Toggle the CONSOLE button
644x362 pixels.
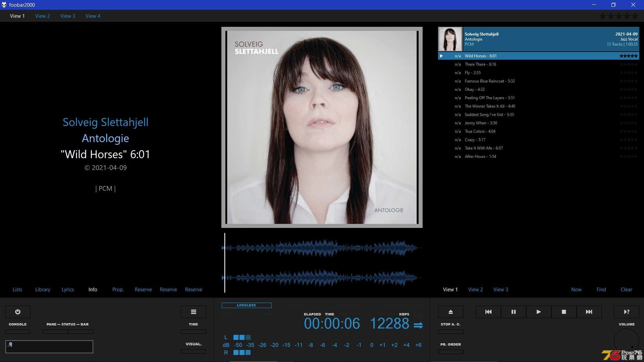point(18,331)
